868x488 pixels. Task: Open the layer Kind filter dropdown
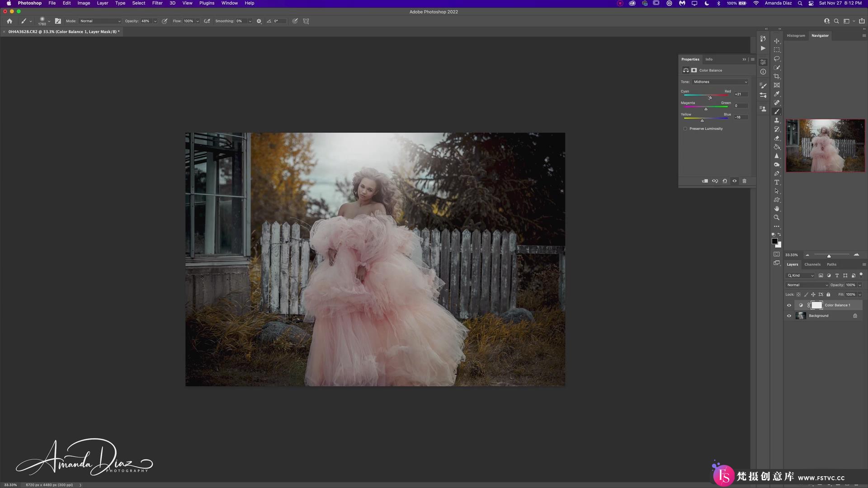(x=801, y=276)
